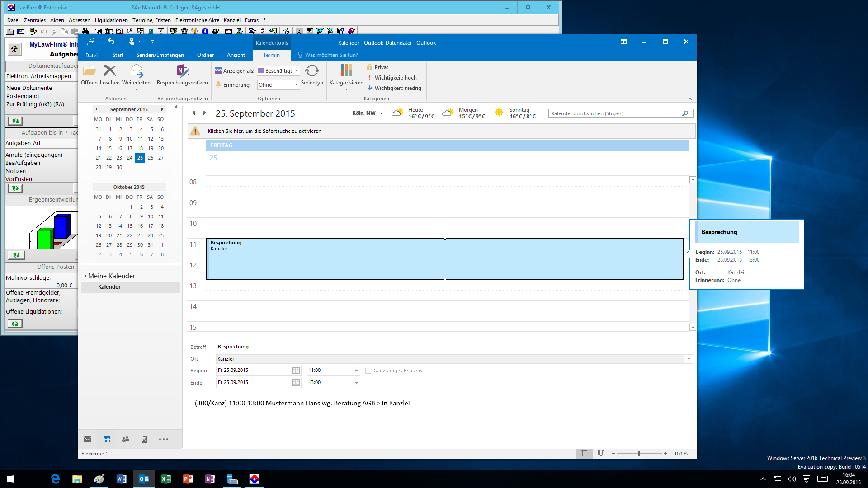Click the Sofortsuche activation message
868x488 pixels.
tap(264, 131)
